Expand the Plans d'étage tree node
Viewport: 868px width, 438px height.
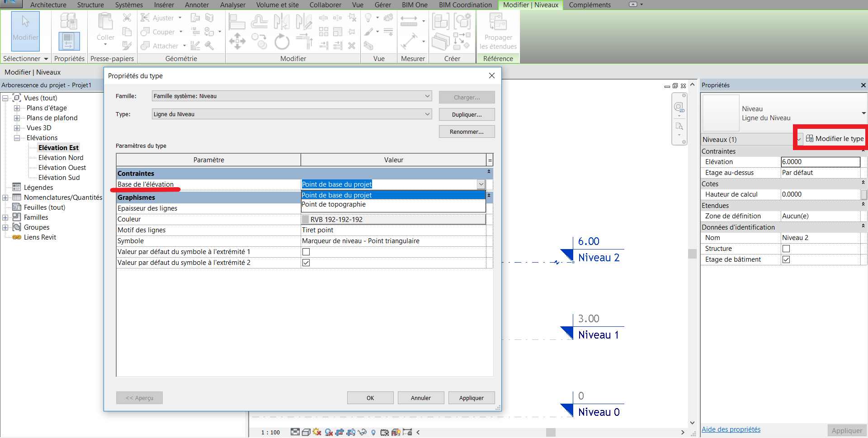coord(17,108)
